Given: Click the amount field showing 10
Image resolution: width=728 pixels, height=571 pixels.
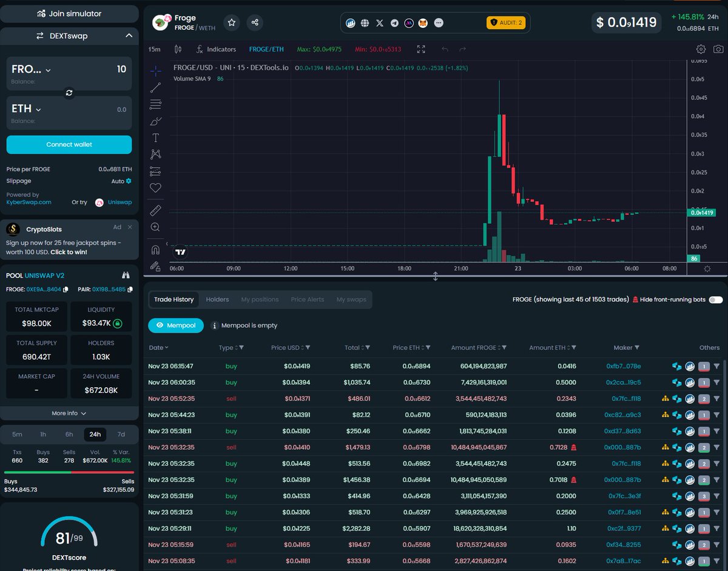Looking at the screenshot, I should tap(121, 70).
